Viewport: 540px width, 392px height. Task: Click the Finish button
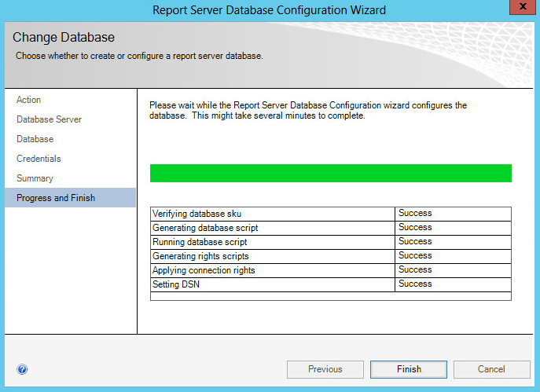(x=409, y=369)
